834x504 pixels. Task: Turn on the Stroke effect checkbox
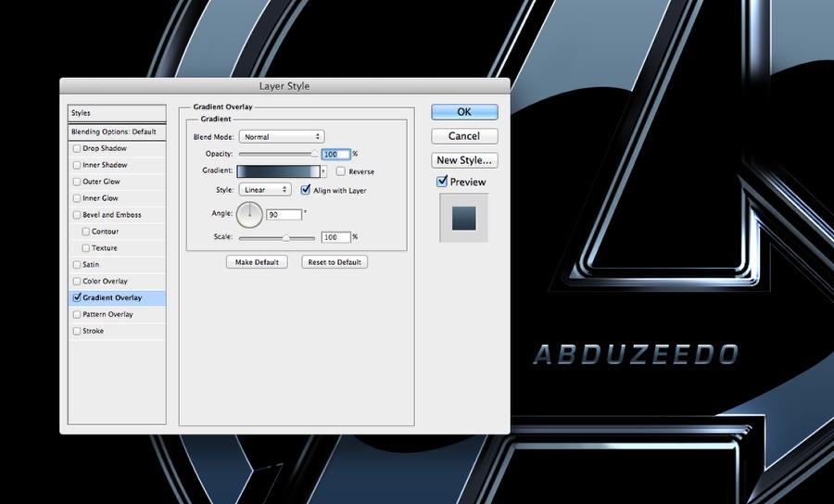coord(77,331)
